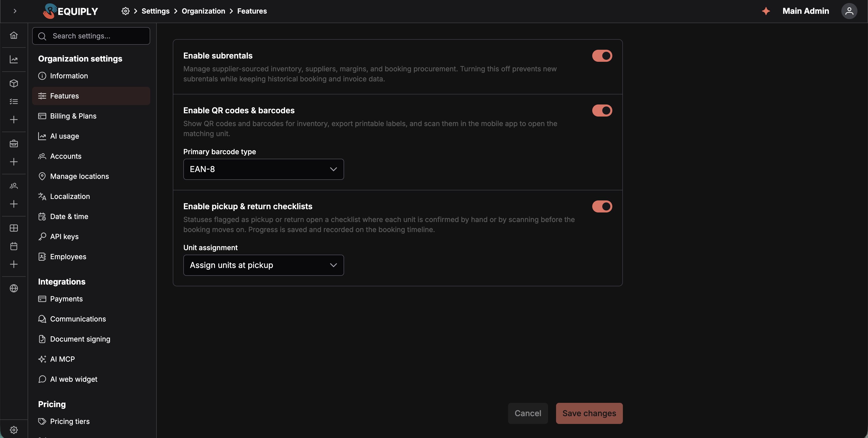
Task: Click Settings breadcrumb link
Action: point(155,11)
